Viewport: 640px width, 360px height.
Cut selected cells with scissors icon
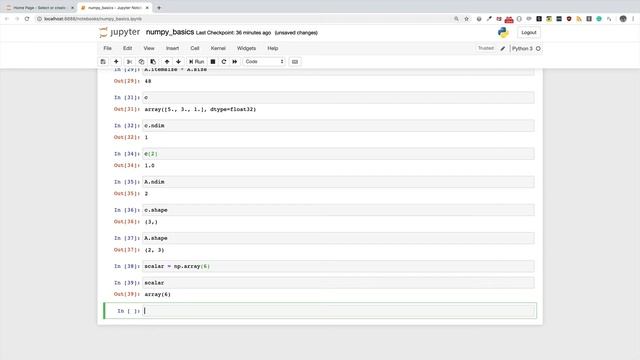pos(129,62)
